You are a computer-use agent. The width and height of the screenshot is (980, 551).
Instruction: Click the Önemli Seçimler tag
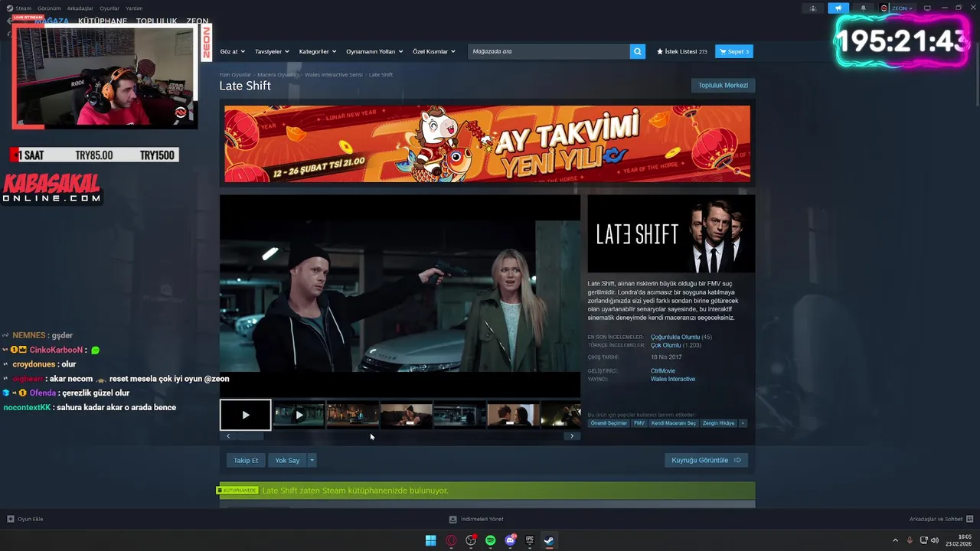coord(609,423)
